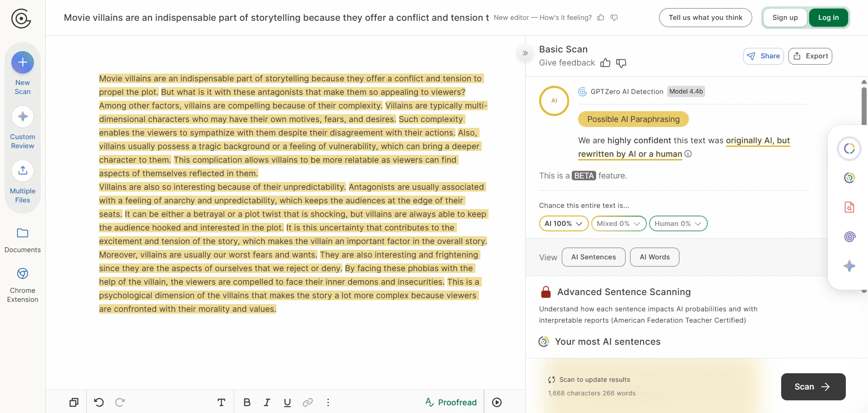Viewport: 868px width, 413px height.
Task: Expand the Mixed 0% dropdown
Action: pos(618,224)
